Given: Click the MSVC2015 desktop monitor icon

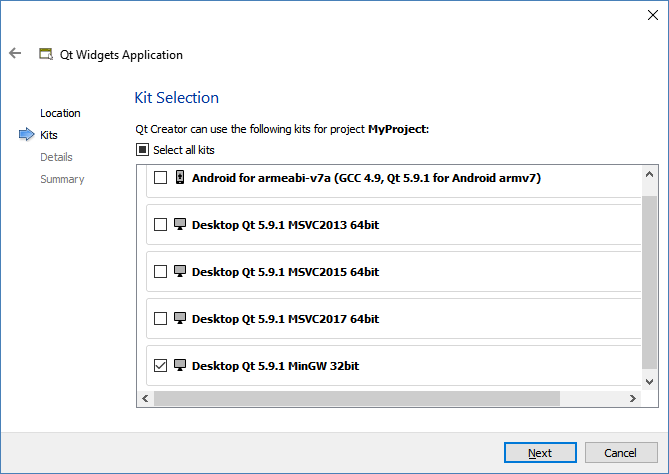Looking at the screenshot, I should tap(180, 272).
